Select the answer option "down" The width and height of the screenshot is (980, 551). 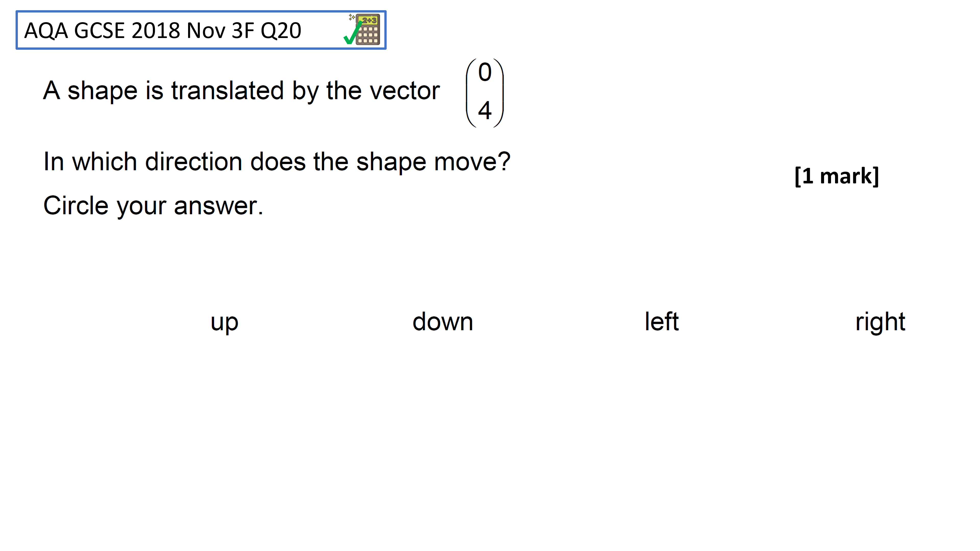[443, 322]
